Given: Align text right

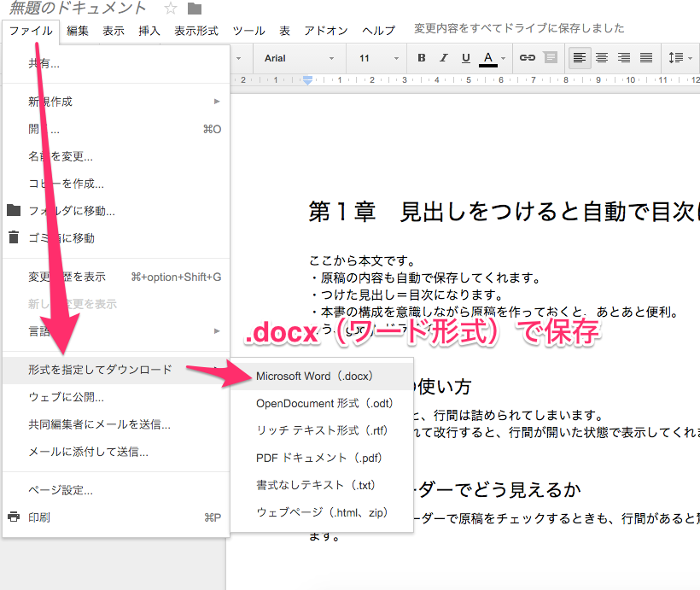Looking at the screenshot, I should (x=624, y=58).
